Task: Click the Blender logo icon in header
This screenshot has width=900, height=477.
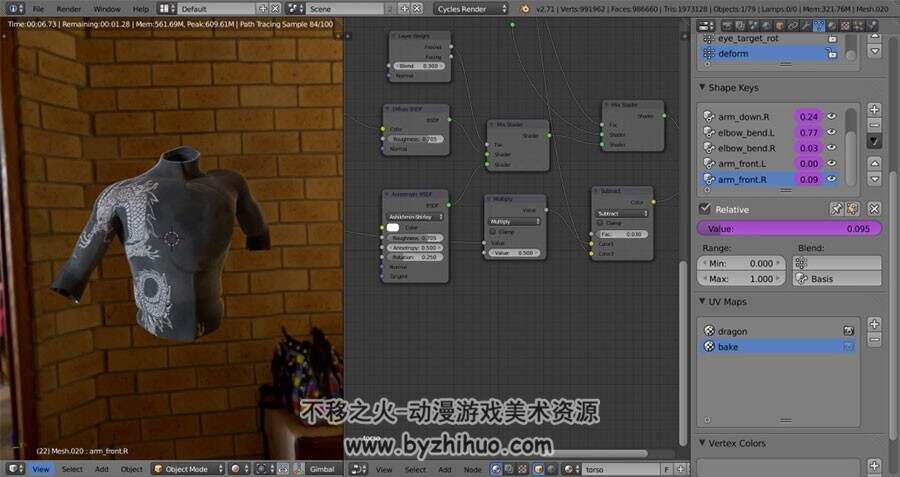Action: pos(524,9)
